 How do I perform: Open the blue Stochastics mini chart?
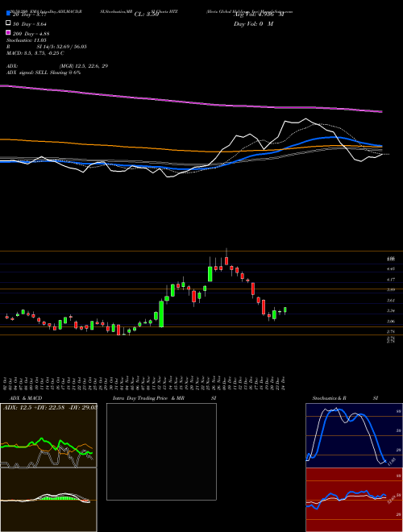click(x=354, y=435)
